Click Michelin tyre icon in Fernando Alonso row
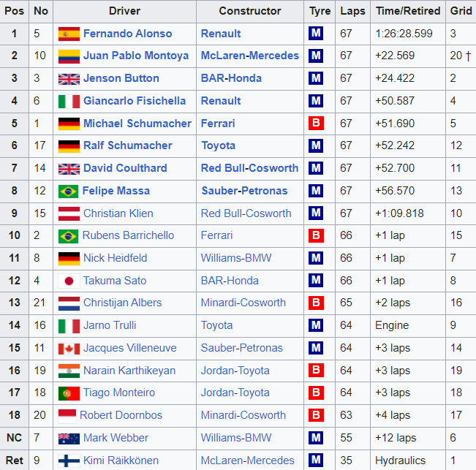476x470 pixels. tap(316, 33)
